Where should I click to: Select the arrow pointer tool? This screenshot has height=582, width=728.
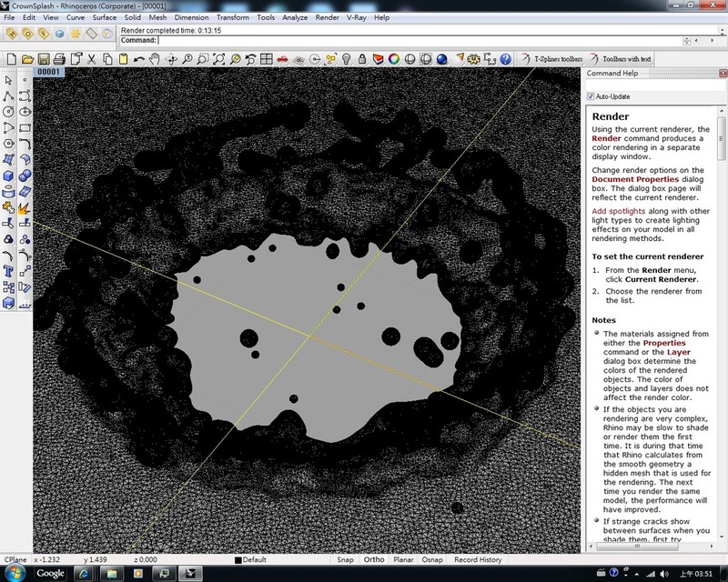coord(8,80)
